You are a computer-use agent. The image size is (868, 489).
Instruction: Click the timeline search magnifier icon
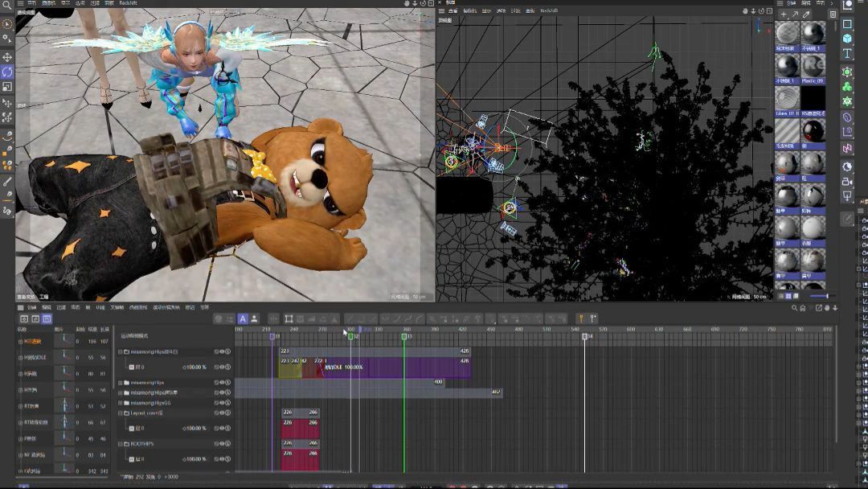tap(794, 308)
